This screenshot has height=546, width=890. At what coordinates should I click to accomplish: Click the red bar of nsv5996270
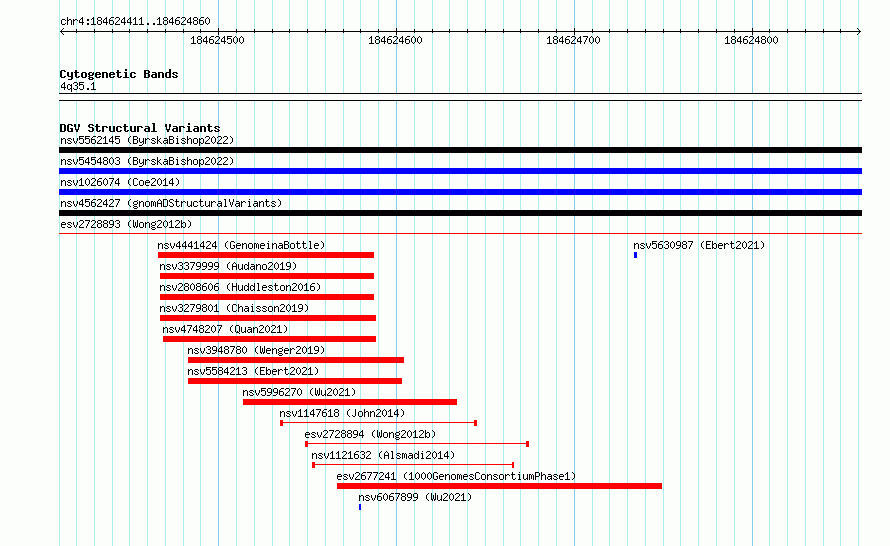[350, 402]
